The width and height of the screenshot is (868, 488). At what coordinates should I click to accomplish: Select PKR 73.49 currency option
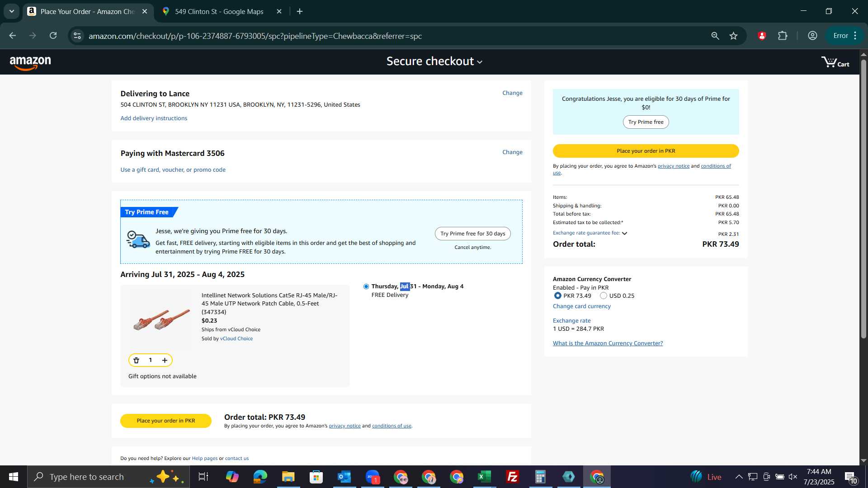(x=558, y=296)
